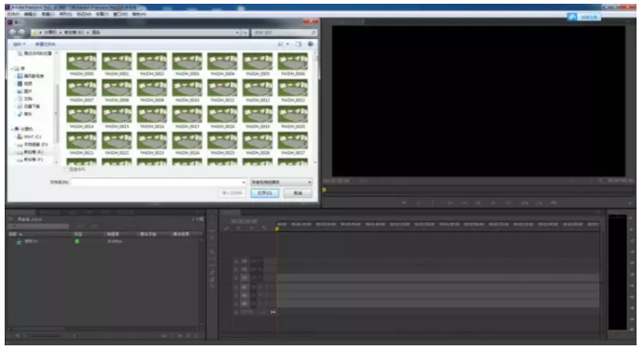644x350 pixels.
Task: Tick the image sequence checkbox
Action: click(65, 169)
